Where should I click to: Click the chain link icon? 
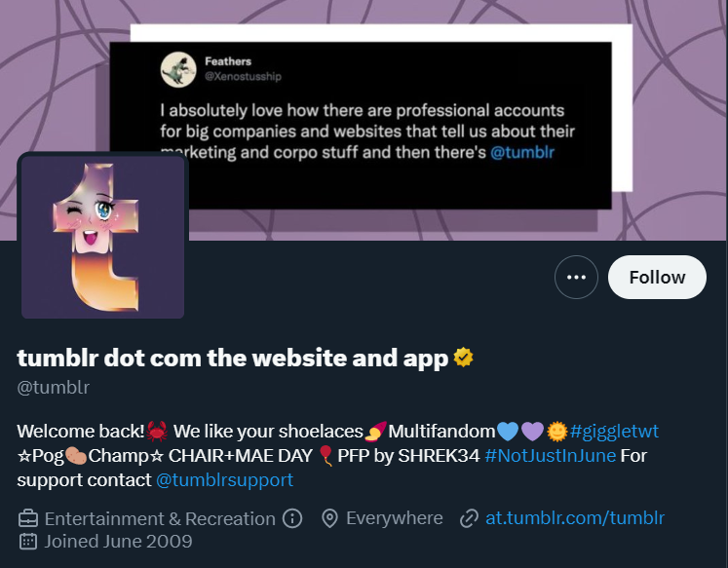click(x=469, y=518)
